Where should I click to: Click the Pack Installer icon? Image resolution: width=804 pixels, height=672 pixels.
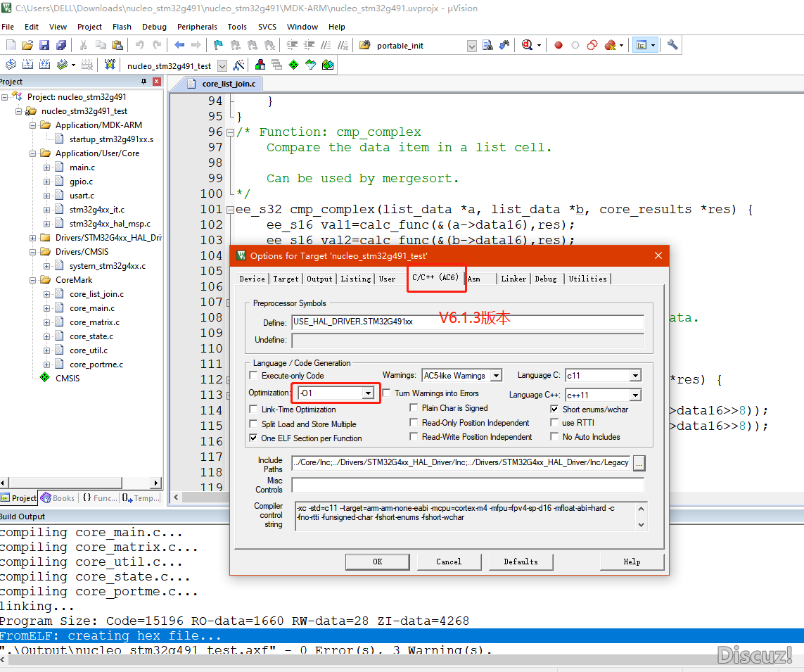click(328, 65)
